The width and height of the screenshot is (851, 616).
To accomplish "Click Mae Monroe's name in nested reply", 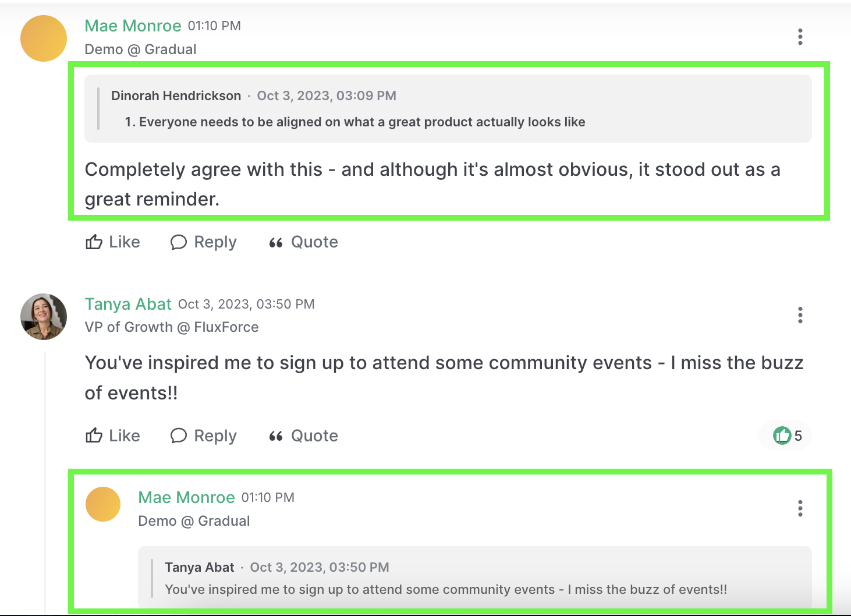I will pos(186,497).
